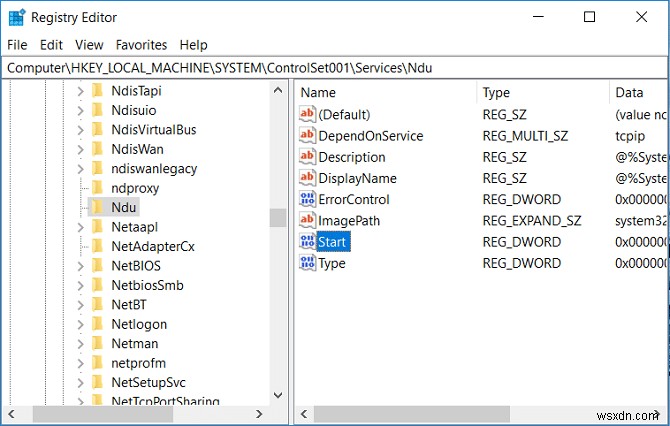Expand the NdisTapi tree node
This screenshot has width=670, height=426.
[81, 91]
